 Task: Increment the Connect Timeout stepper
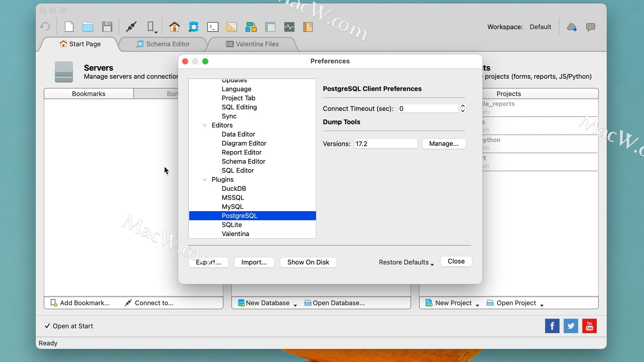(x=463, y=106)
